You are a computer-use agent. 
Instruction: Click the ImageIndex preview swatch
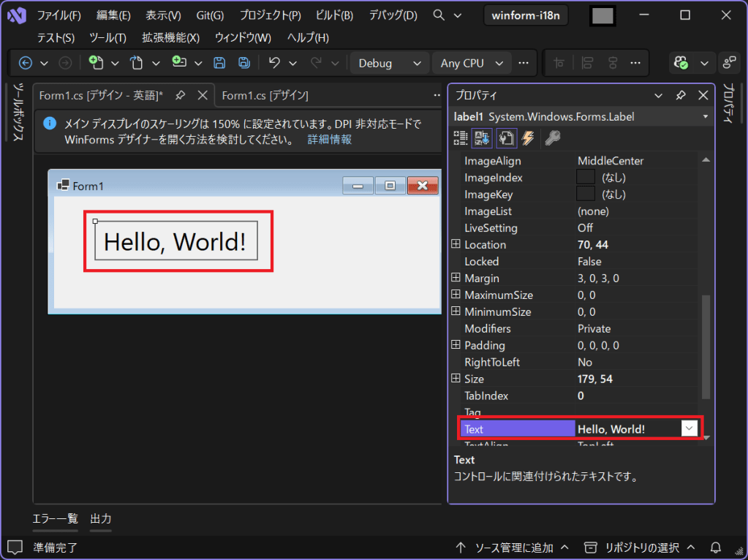pos(586,178)
